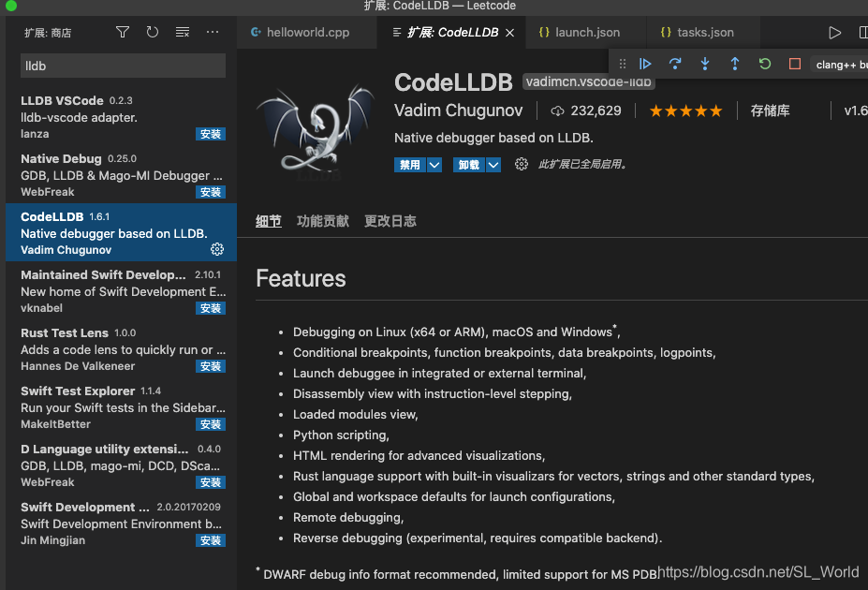This screenshot has height=590, width=868.
Task: Click the five-star rating
Action: (685, 111)
